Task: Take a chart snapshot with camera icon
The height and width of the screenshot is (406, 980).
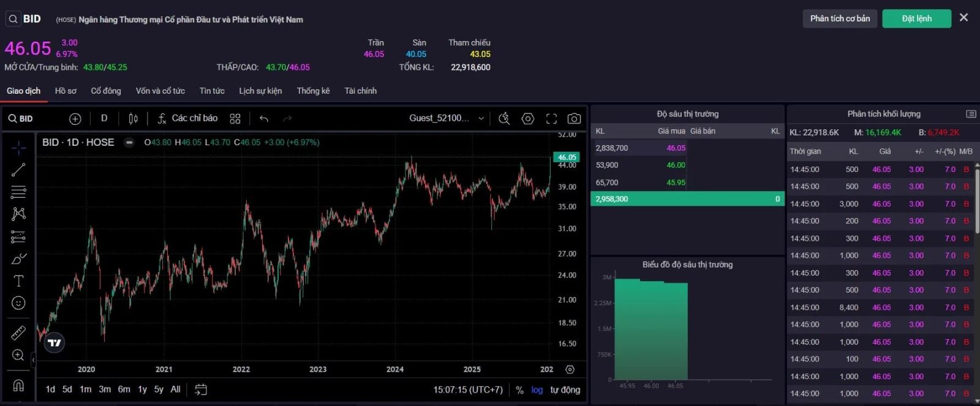Action: (x=574, y=119)
